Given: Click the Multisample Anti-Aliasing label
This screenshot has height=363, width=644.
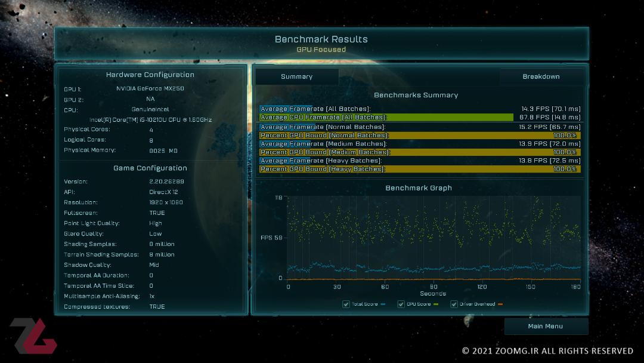Looking at the screenshot, I should point(101,296).
